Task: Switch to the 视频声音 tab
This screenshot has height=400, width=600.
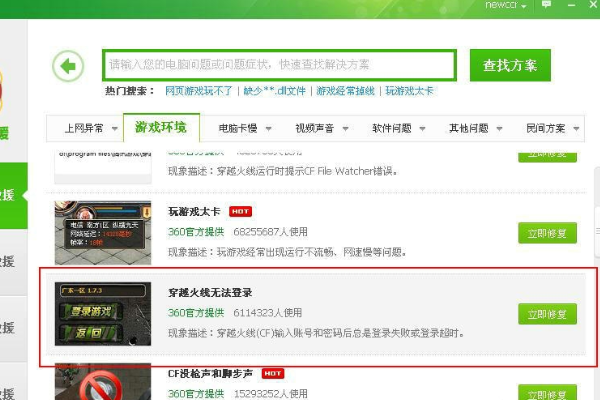Action: [x=315, y=128]
